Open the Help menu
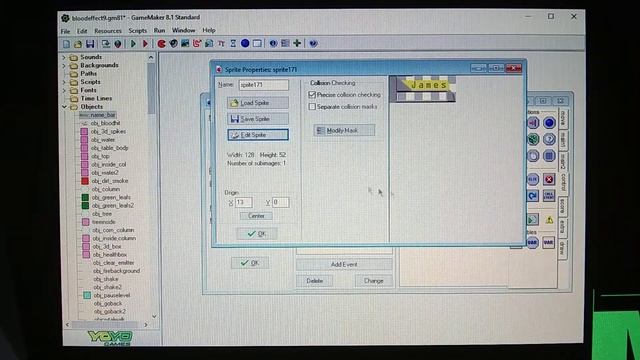Viewport: 640px width, 360px height. pyautogui.click(x=209, y=30)
